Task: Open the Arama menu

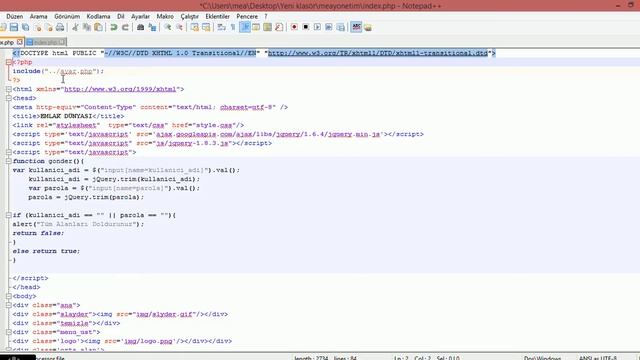Action: click(38, 16)
